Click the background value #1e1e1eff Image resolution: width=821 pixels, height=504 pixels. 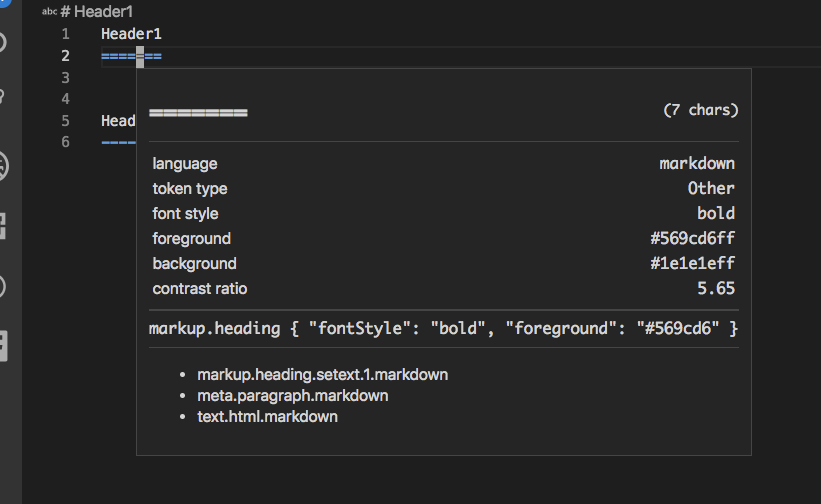point(692,264)
